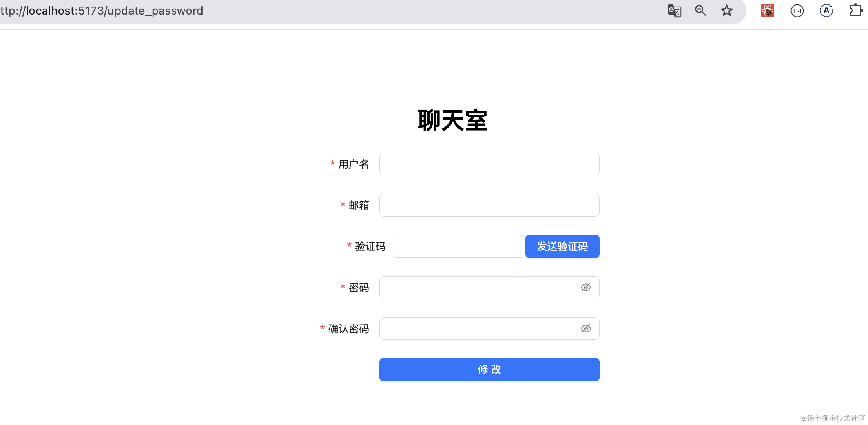Click the localhost:5173 URL in address bar
This screenshot has width=868, height=425.
click(102, 11)
